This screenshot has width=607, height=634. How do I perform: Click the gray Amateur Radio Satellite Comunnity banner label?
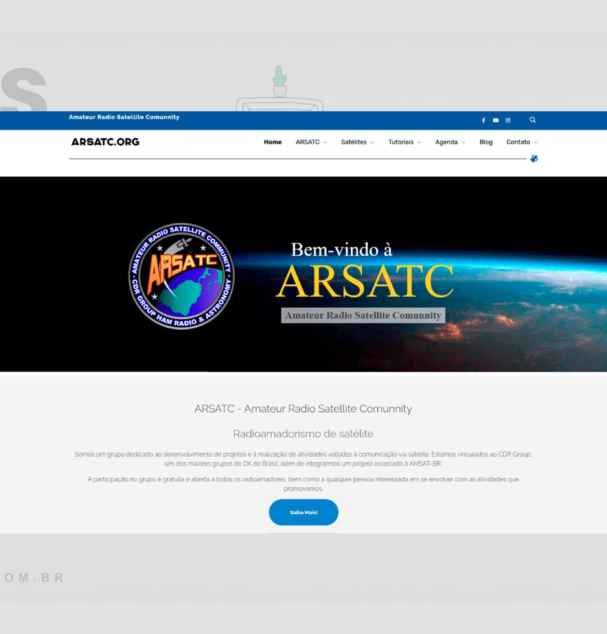[363, 315]
